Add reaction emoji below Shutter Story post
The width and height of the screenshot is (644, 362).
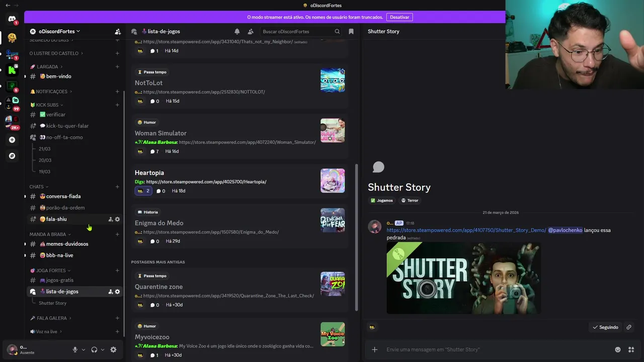coord(372,327)
